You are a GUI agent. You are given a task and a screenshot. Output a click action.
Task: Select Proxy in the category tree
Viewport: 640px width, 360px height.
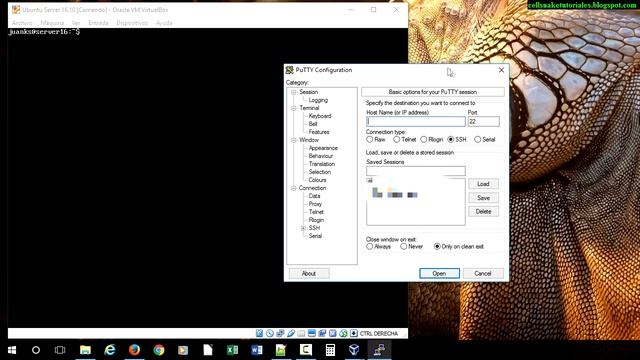pos(315,204)
